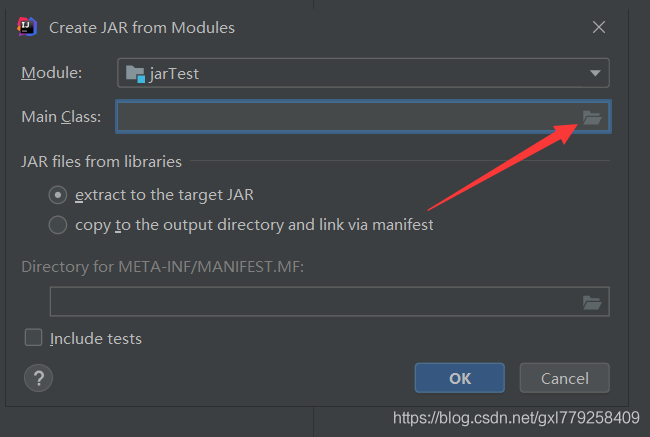Click the jarTest module folder icon
The height and width of the screenshot is (437, 650).
[x=135, y=73]
